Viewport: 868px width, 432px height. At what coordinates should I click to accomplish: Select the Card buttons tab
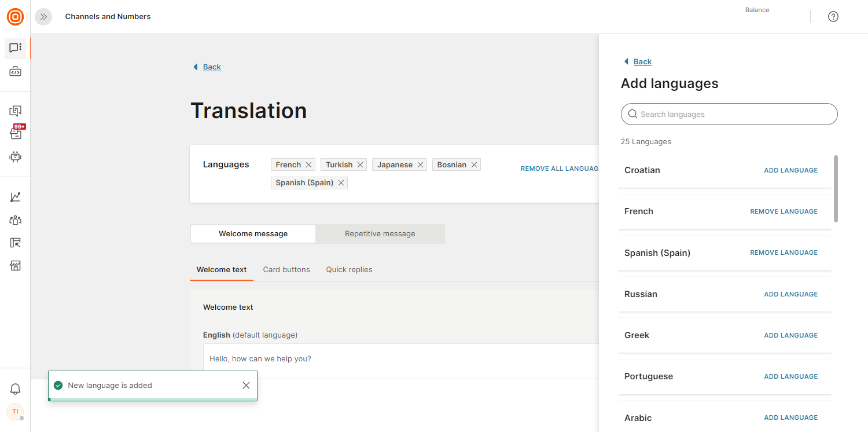coord(286,270)
